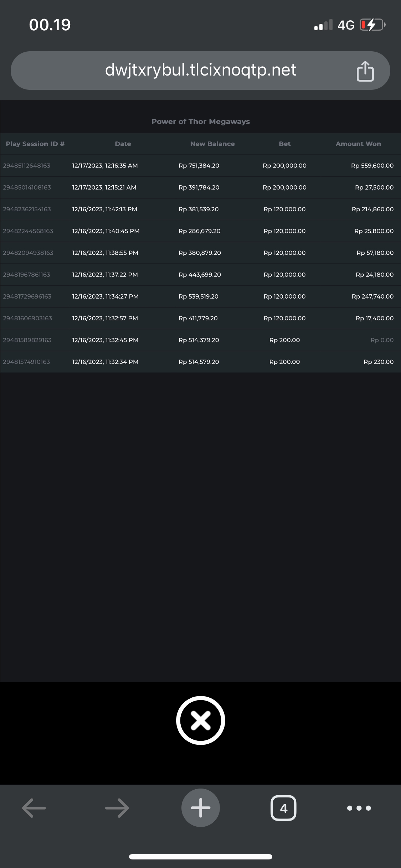
Task: Open play session 29485014108163
Action: (x=27, y=187)
